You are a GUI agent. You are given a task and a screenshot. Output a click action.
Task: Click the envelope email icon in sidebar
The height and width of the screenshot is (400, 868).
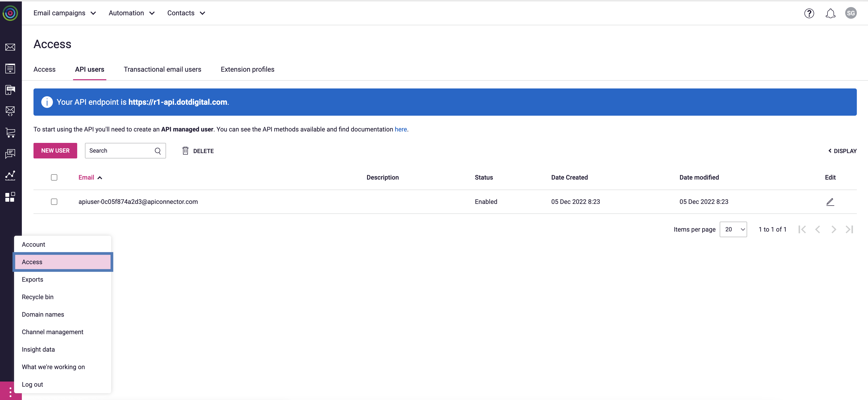coord(10,47)
